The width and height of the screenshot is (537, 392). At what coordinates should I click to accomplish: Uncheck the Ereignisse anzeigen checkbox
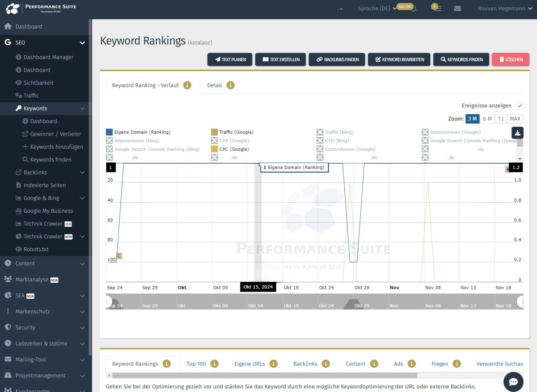520,106
